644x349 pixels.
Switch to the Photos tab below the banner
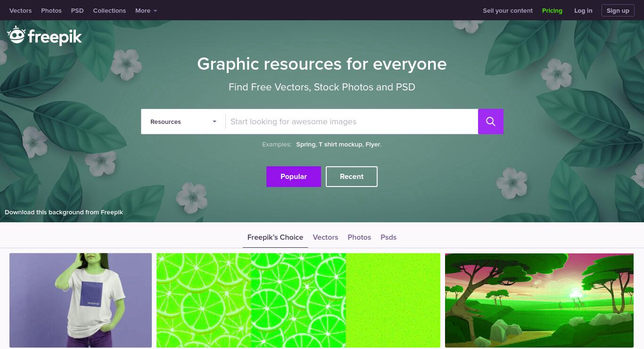(359, 237)
